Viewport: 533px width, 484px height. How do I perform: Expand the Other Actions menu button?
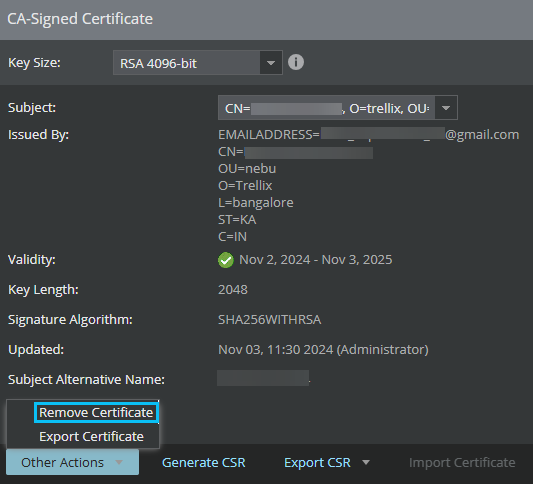point(72,462)
